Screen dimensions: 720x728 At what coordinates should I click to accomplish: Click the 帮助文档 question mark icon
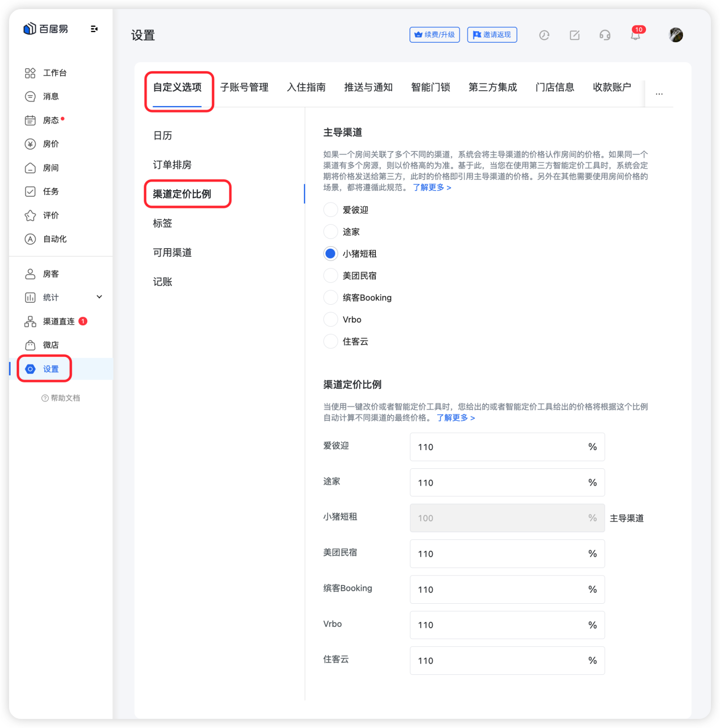[45, 398]
